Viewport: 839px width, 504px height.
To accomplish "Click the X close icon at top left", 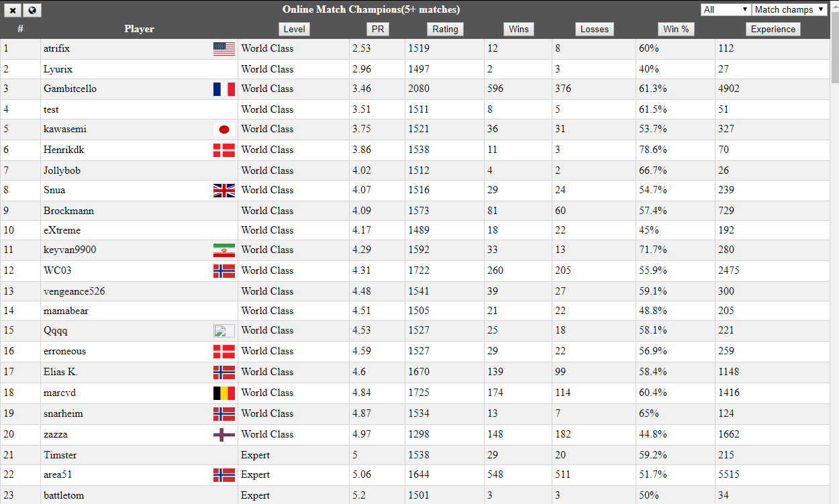I will click(x=13, y=10).
